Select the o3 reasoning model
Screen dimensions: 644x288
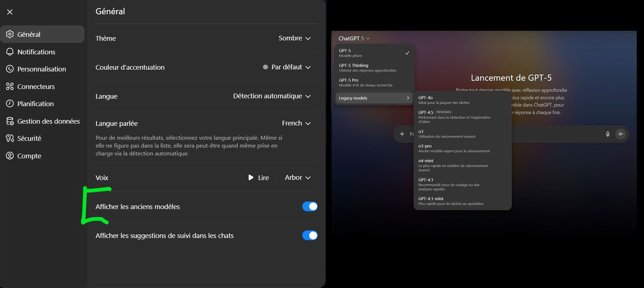point(462,134)
